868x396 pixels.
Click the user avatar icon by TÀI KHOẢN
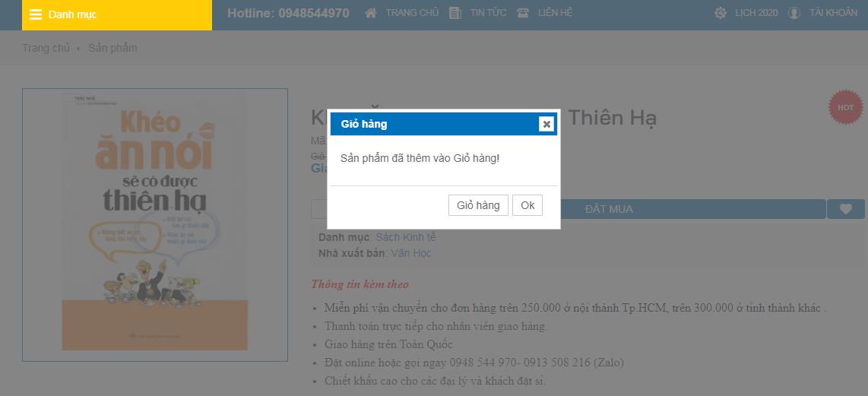tap(794, 13)
